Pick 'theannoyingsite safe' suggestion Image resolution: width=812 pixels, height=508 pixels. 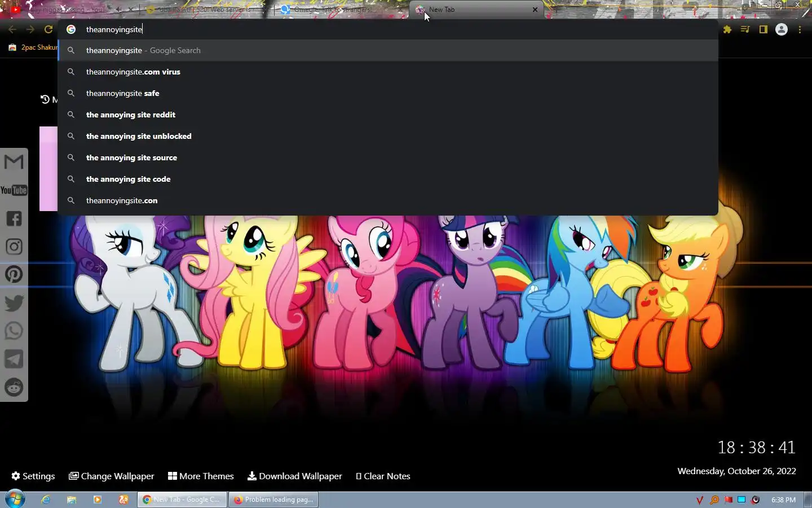pyautogui.click(x=388, y=93)
